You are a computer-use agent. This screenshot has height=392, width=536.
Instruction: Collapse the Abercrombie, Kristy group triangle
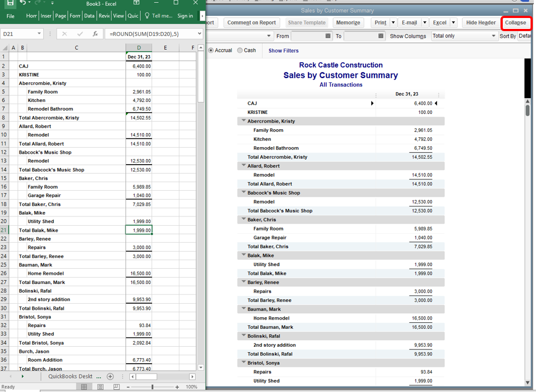243,121
